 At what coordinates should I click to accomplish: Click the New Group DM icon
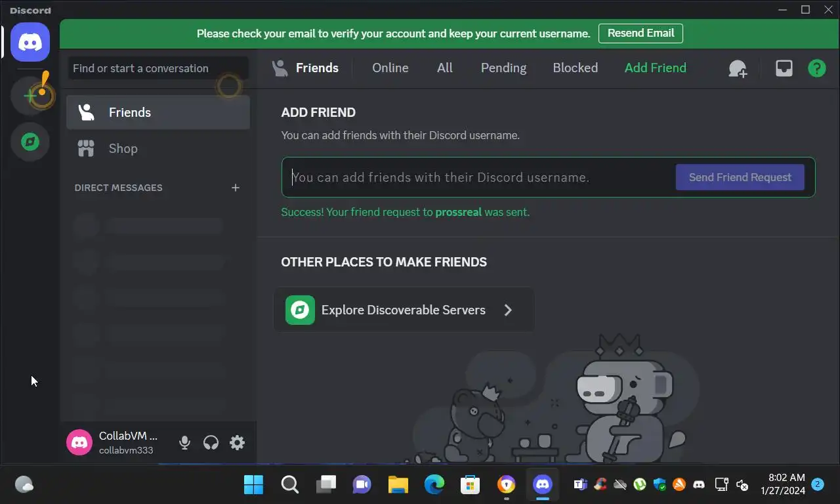click(738, 68)
